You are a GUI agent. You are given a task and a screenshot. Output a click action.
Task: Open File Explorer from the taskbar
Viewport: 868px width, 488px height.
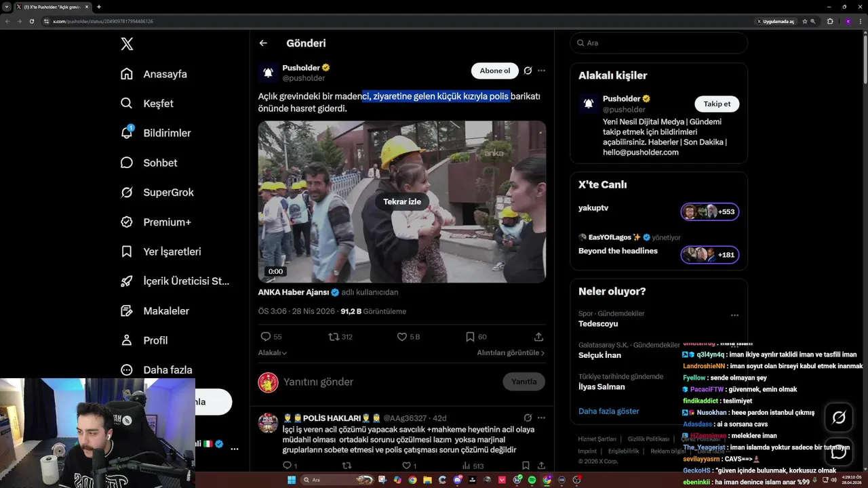427,480
